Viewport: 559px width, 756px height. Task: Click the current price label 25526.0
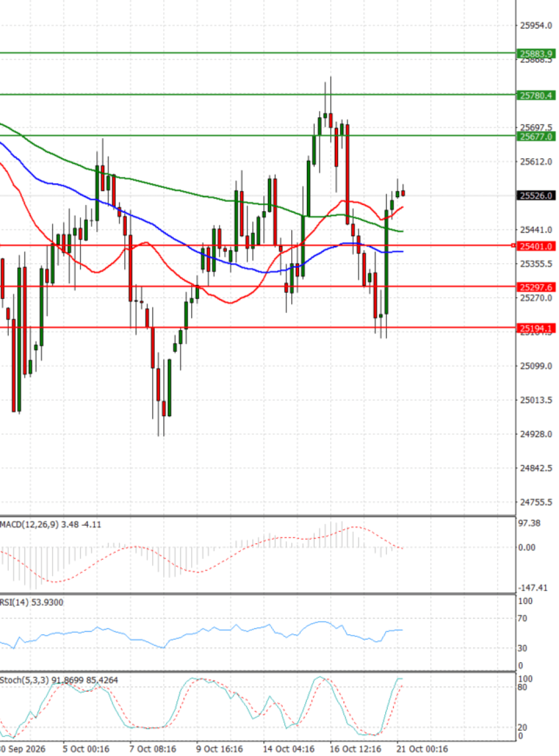pyautogui.click(x=536, y=196)
